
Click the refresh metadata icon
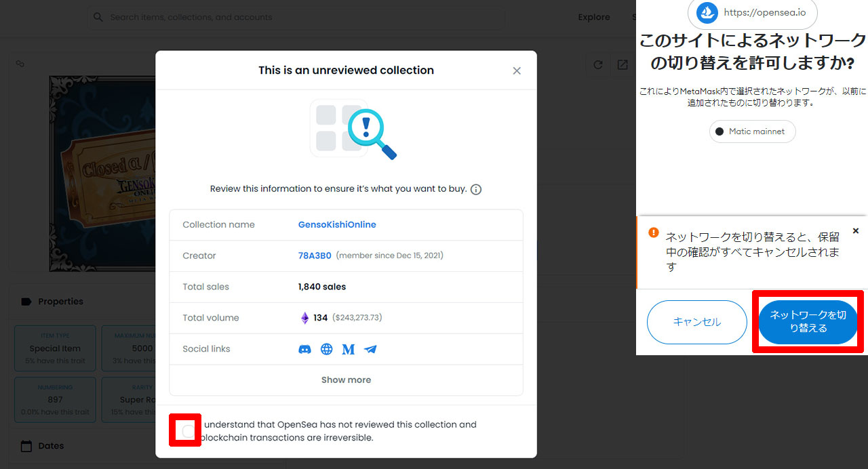[x=598, y=65]
